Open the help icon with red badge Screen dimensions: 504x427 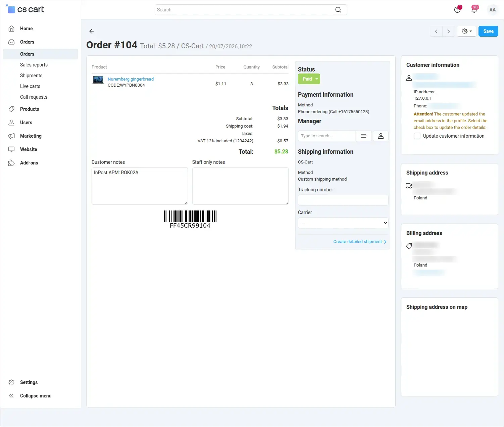point(457,9)
